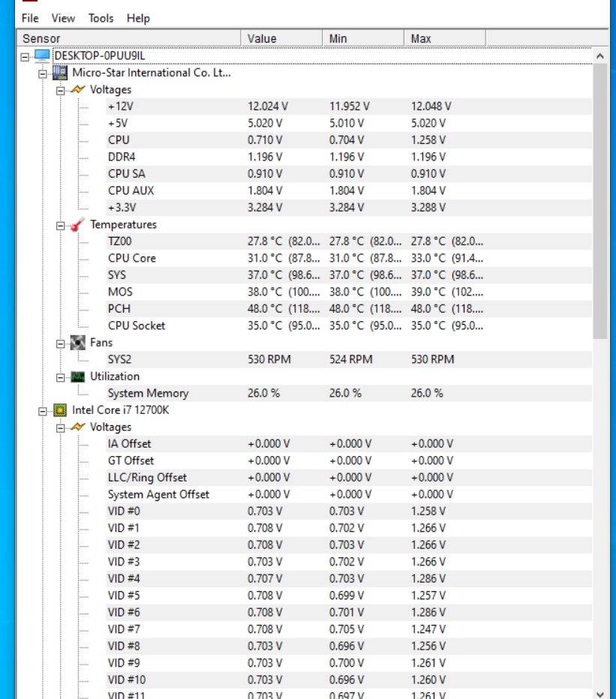Screen dimensions: 616x699
Task: Select the System Memory utilization row
Action: tap(349, 393)
